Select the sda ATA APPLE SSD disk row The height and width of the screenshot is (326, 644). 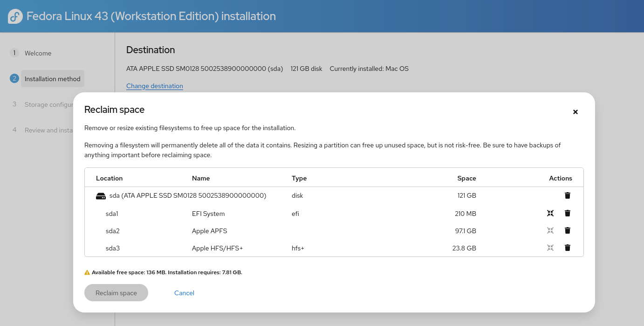(x=334, y=196)
